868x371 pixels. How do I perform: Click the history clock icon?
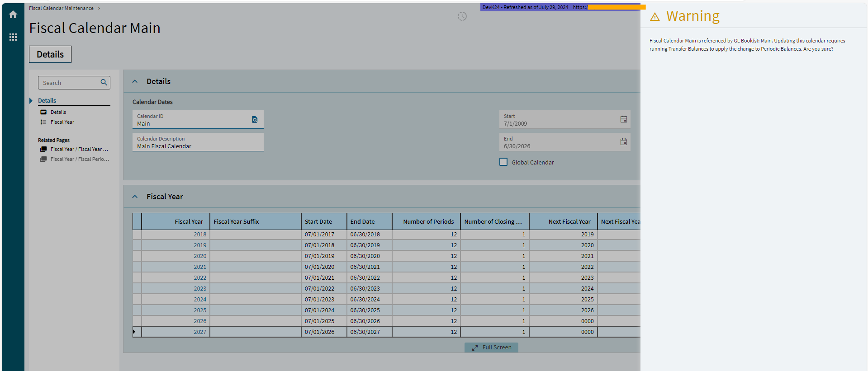pos(462,16)
